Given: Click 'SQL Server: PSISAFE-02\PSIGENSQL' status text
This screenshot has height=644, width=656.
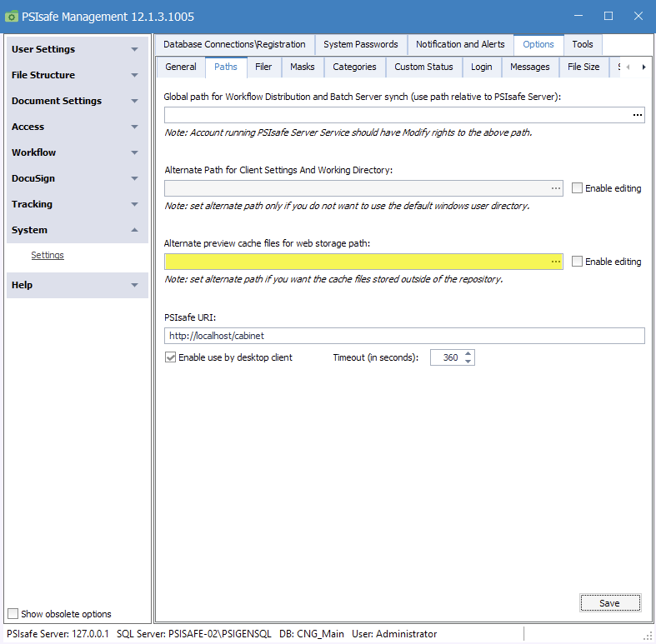Looking at the screenshot, I should point(193,634).
